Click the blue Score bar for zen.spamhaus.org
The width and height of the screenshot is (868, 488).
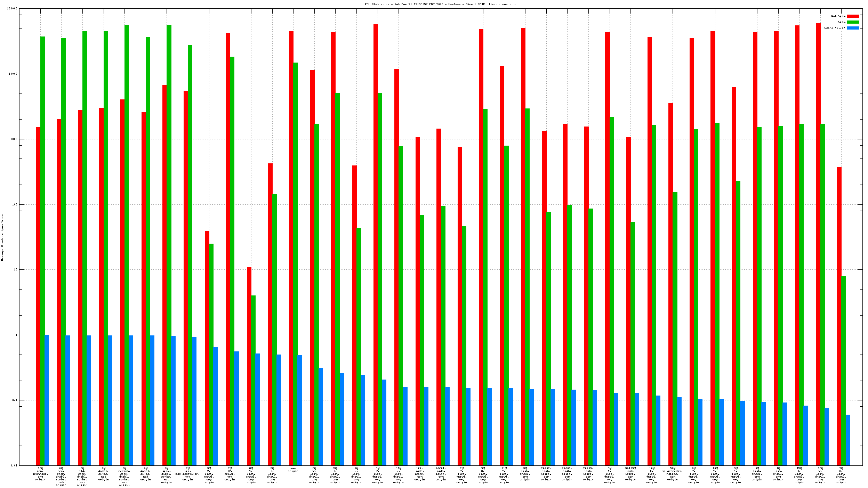click(47, 400)
